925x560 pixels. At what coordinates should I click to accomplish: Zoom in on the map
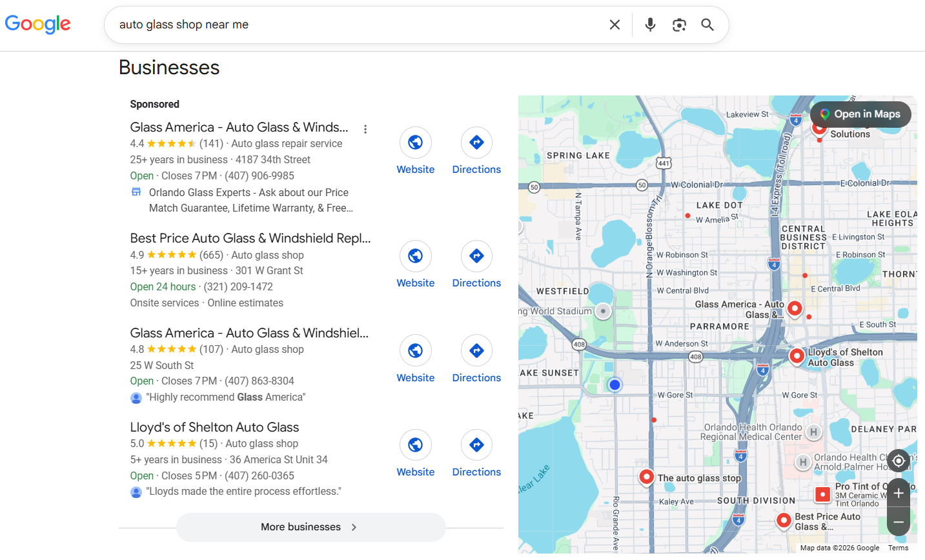pyautogui.click(x=899, y=494)
